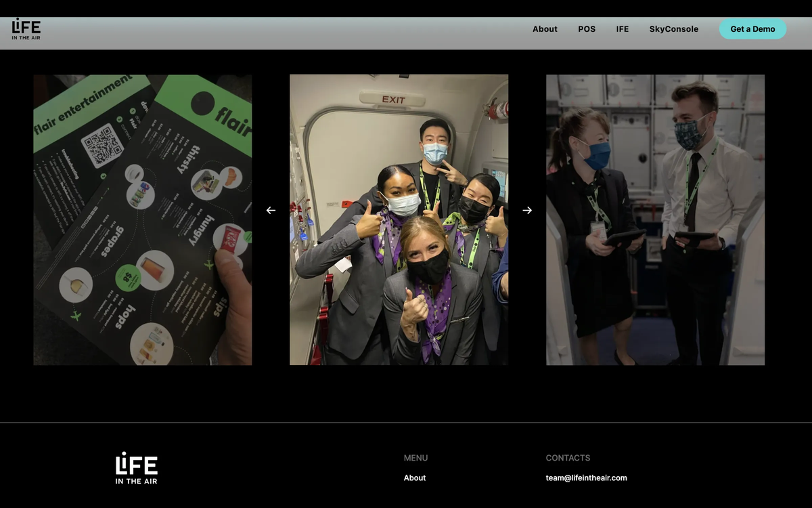
Task: Click the fire extinguisher in the crew photo
Action: pos(499,109)
